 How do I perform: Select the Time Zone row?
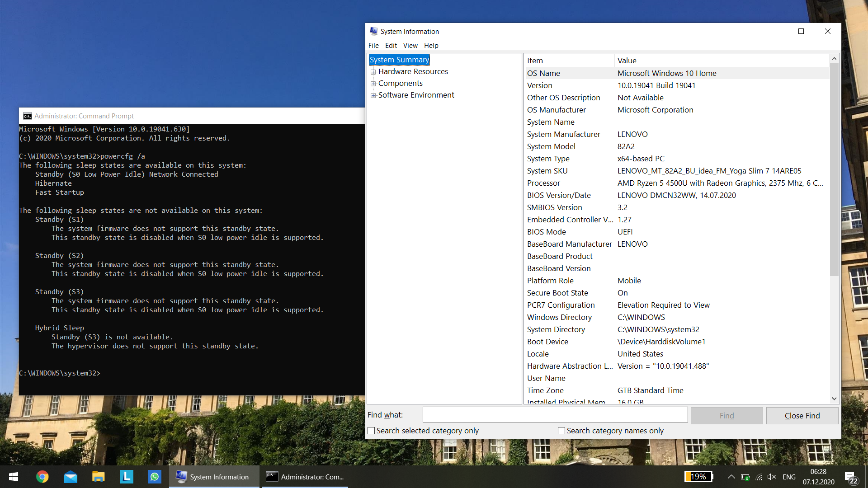click(x=677, y=390)
